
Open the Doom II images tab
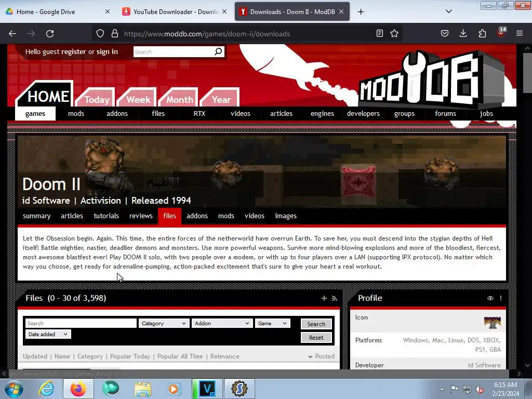[x=286, y=216]
